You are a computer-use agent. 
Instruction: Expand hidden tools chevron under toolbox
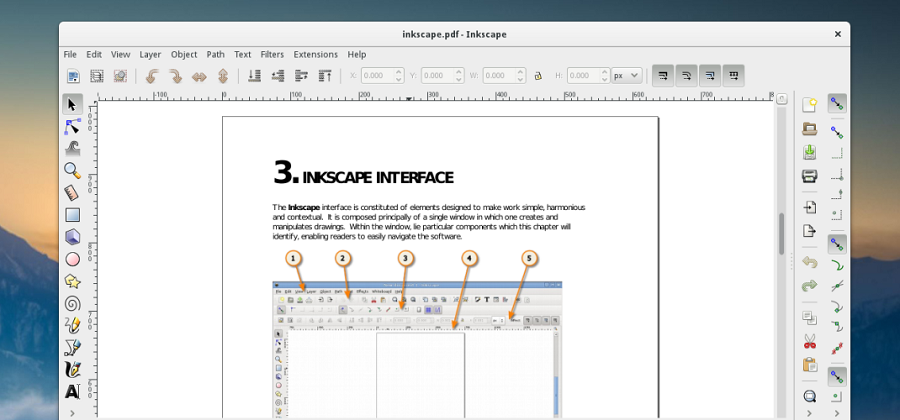[72, 413]
